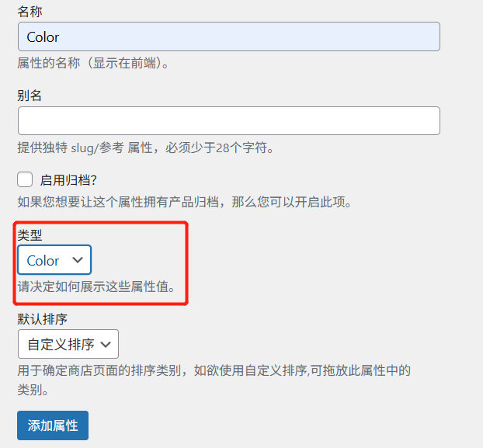The width and height of the screenshot is (483, 448).
Task: Click the 别名 field label
Action: click(x=30, y=96)
